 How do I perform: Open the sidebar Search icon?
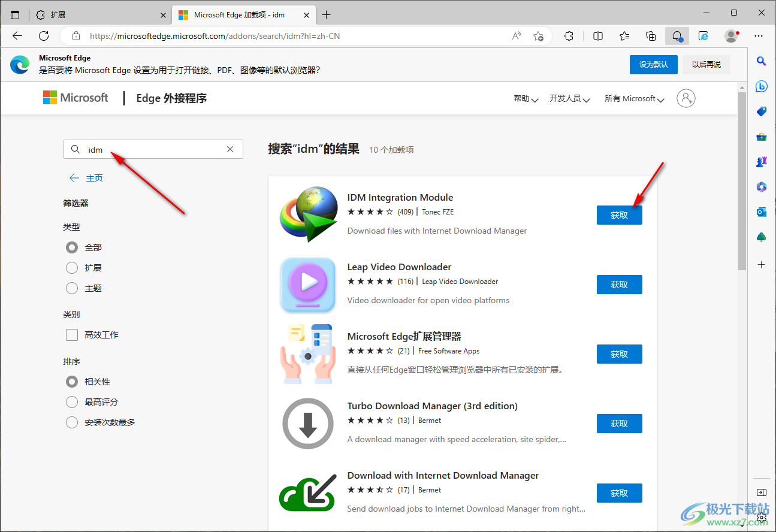pyautogui.click(x=762, y=61)
